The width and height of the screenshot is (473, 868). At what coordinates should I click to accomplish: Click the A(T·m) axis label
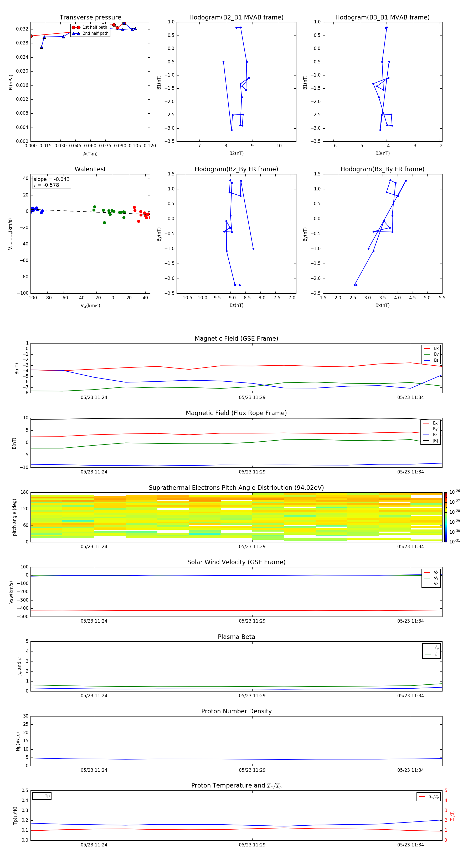click(x=90, y=154)
